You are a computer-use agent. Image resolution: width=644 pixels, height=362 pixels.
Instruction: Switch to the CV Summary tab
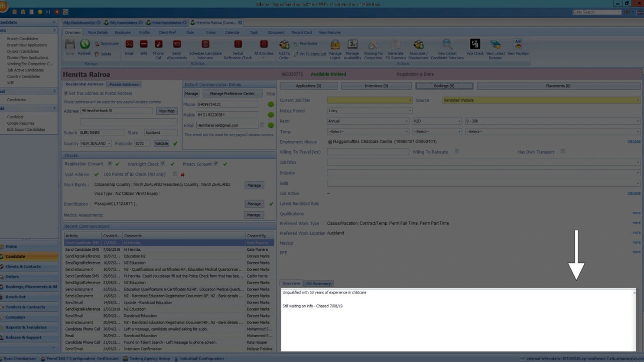[319, 284]
